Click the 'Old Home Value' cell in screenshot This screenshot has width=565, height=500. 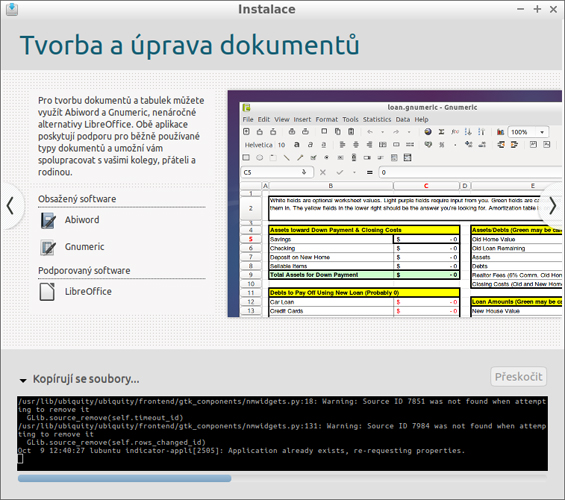tap(516, 239)
